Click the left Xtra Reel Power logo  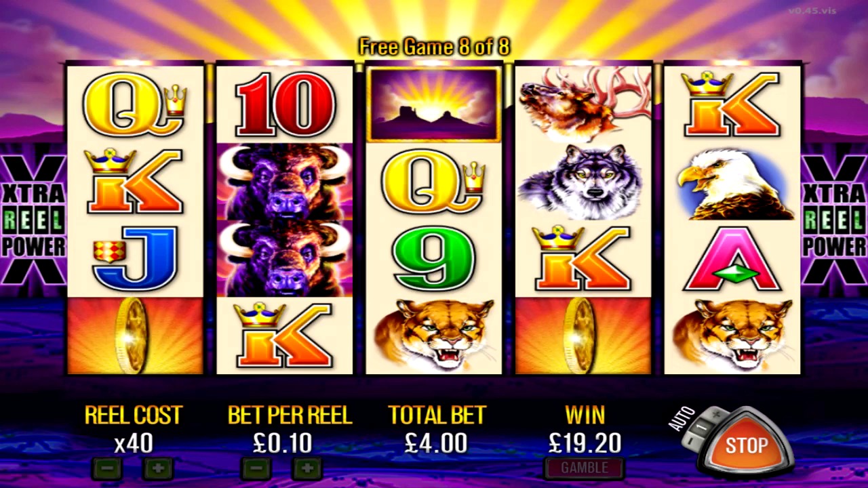[33, 220]
